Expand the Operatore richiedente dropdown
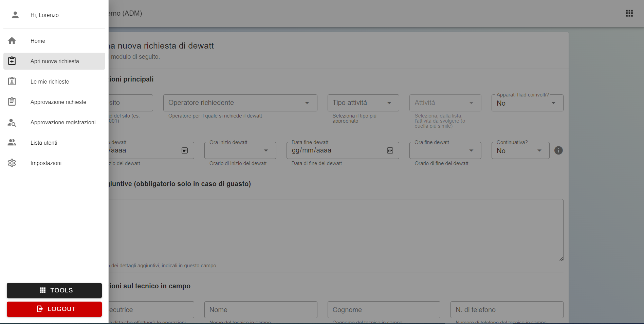644x324 pixels. tap(240, 103)
